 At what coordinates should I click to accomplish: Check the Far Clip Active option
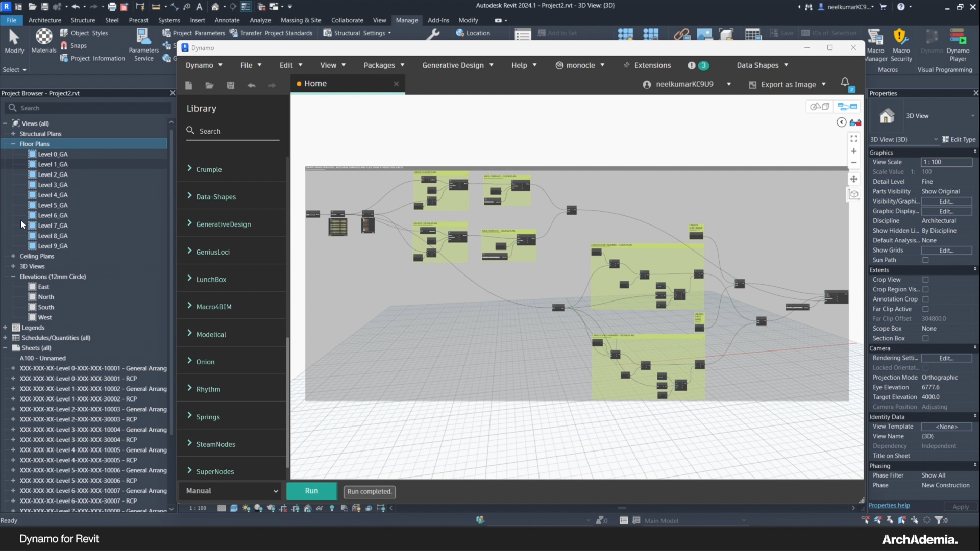[925, 309]
